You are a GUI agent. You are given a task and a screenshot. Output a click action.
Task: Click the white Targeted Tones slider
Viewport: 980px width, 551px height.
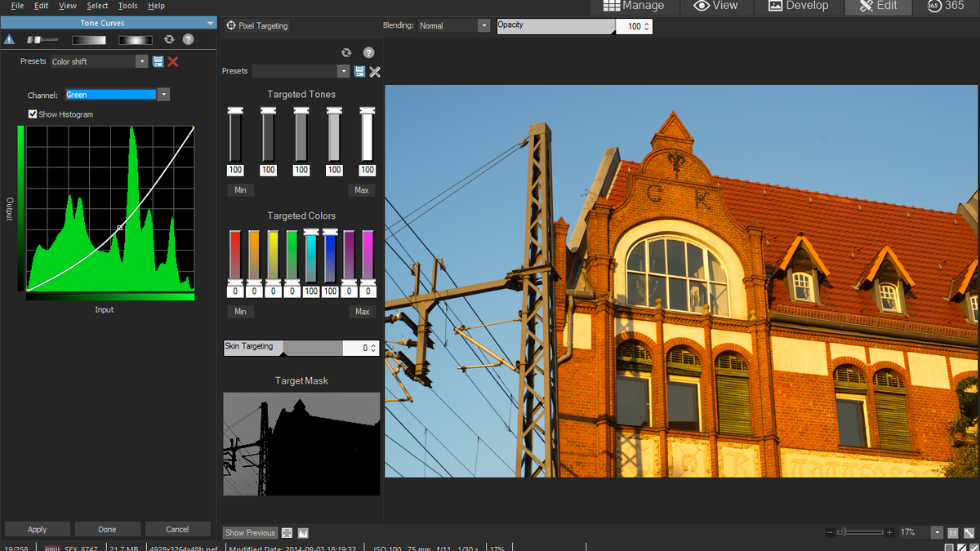(367, 136)
